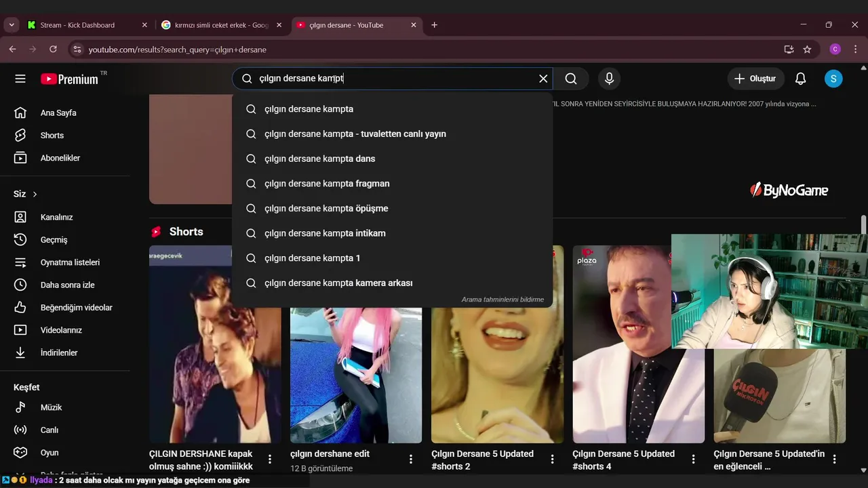Expand the Siz section chevron

coord(35,194)
